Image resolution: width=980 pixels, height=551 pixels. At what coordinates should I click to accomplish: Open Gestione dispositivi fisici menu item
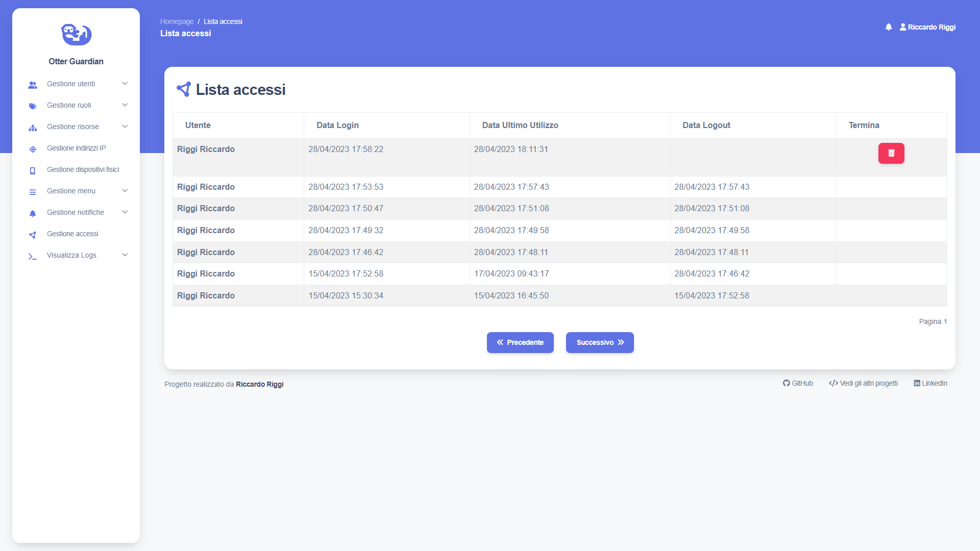pos(83,169)
